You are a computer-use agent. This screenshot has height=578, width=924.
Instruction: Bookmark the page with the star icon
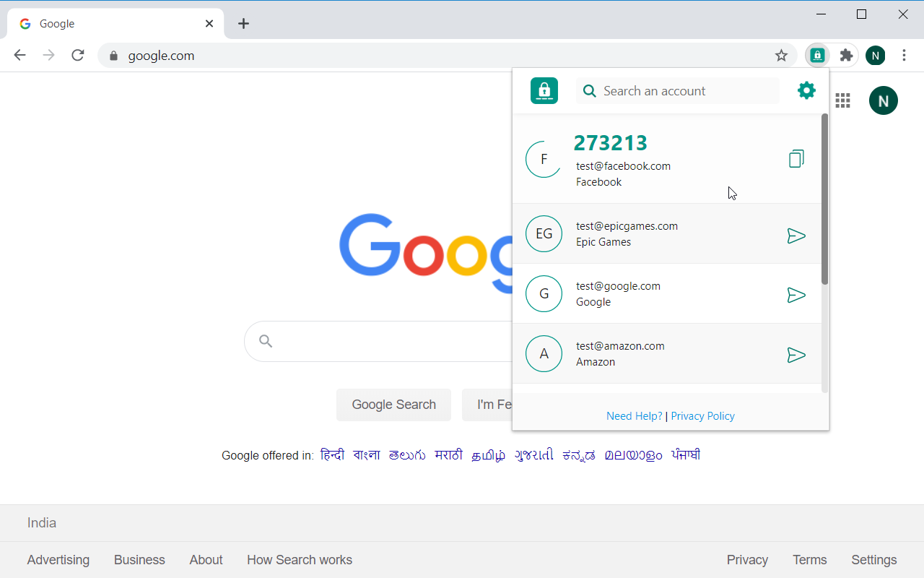coord(781,55)
